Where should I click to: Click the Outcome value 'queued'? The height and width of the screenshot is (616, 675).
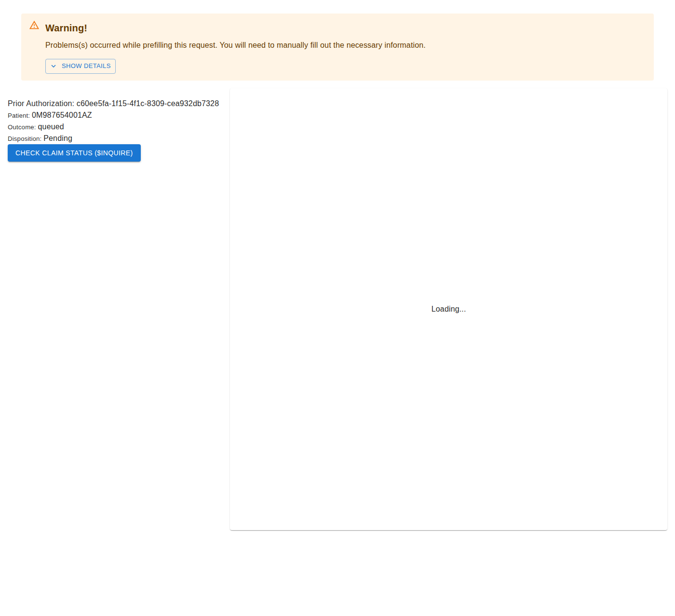click(51, 127)
